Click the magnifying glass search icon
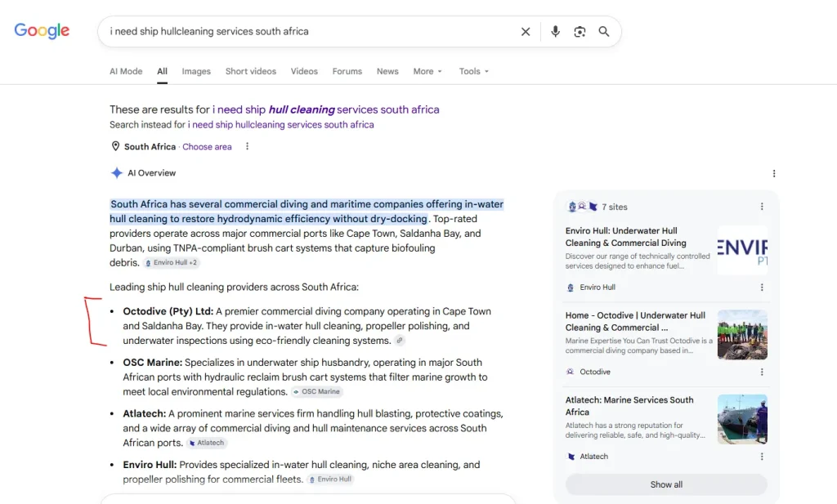Viewport: 837px width, 504px height. click(604, 32)
